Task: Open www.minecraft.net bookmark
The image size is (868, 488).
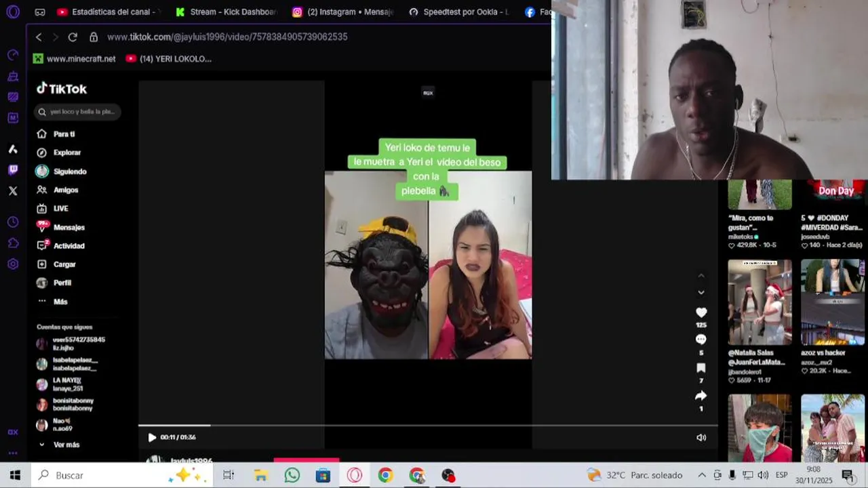Action: (x=75, y=59)
